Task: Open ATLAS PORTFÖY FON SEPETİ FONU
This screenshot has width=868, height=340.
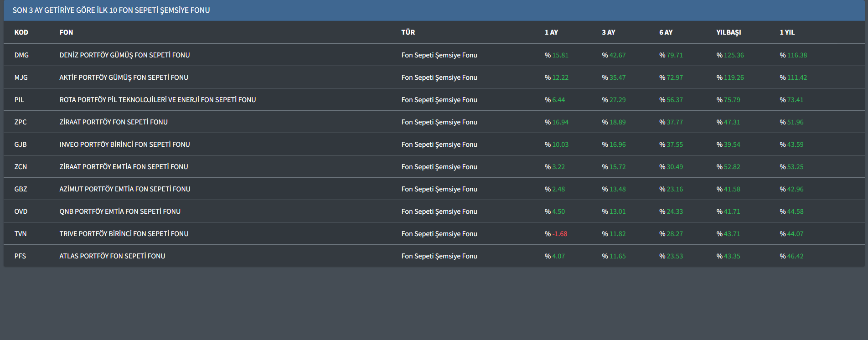Action: [112, 256]
